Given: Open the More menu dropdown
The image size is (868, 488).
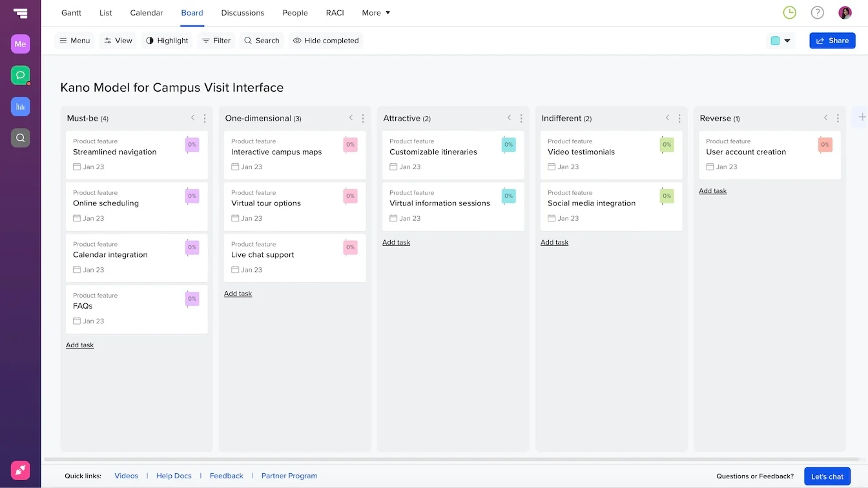Looking at the screenshot, I should click(x=375, y=12).
